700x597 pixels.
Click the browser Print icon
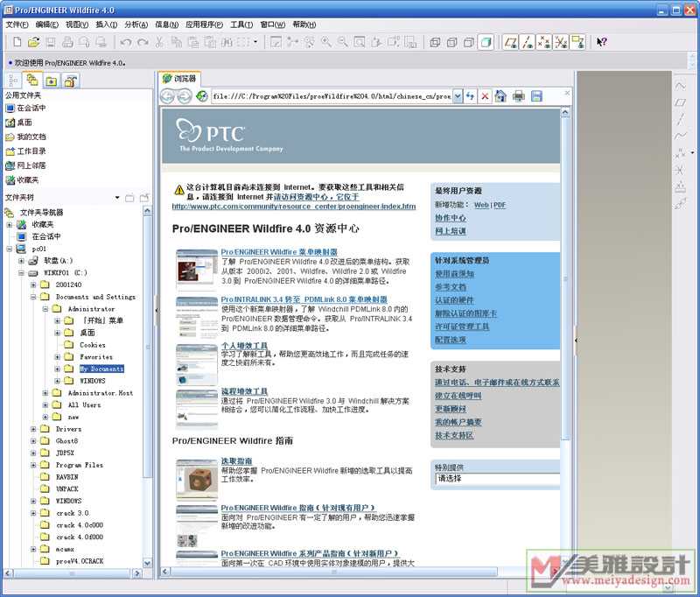click(x=518, y=96)
